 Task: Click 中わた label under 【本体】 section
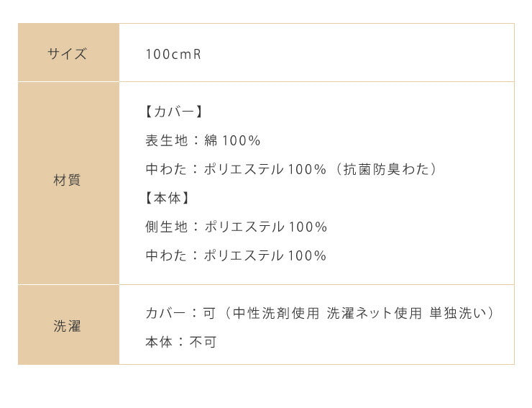[163, 256]
